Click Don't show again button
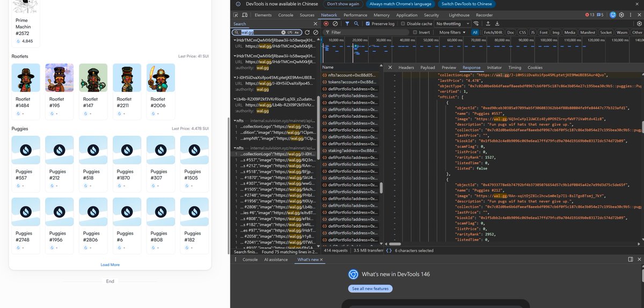This screenshot has width=644, height=308. pos(343,4)
